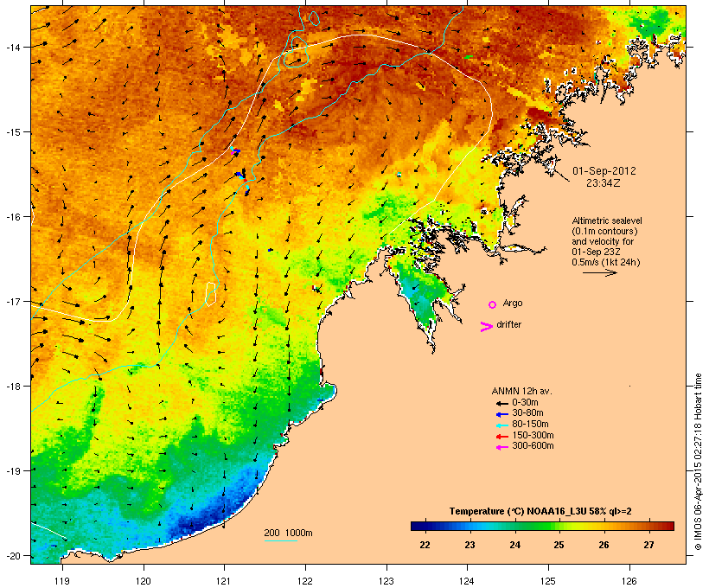The width and height of the screenshot is (709, 588).
Task: Click the 300-600m depth label
Action: point(533,446)
